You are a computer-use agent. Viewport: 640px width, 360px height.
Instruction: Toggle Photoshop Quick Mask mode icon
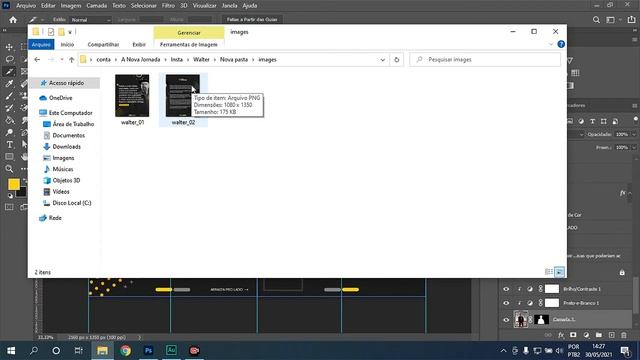pos(9,207)
